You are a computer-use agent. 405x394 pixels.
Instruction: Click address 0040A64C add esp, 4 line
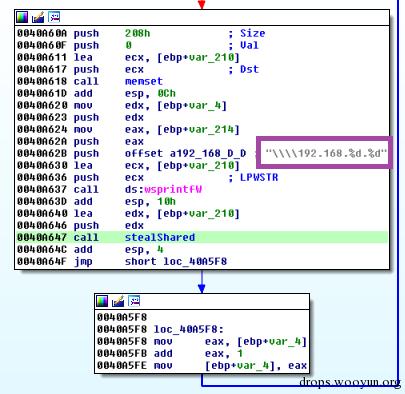point(90,249)
